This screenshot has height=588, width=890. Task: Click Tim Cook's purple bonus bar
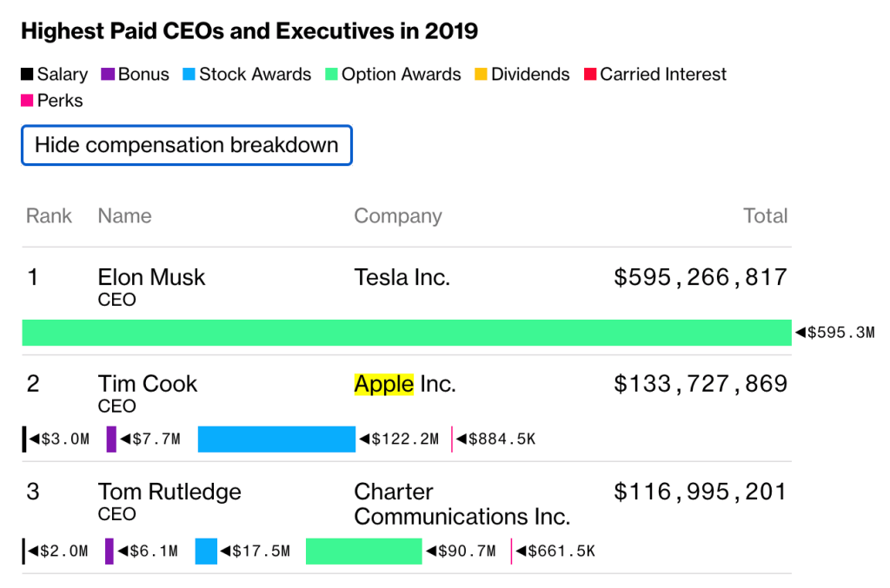tap(111, 439)
